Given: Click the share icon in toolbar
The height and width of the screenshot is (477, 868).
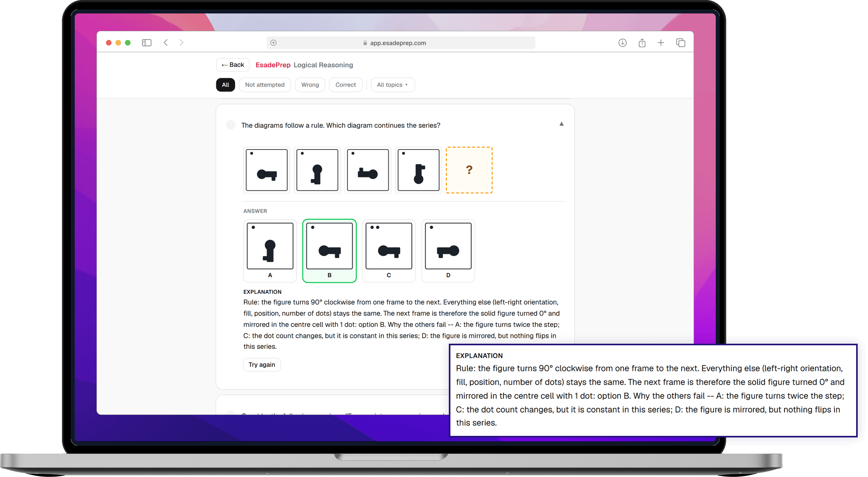Looking at the screenshot, I should pyautogui.click(x=642, y=43).
